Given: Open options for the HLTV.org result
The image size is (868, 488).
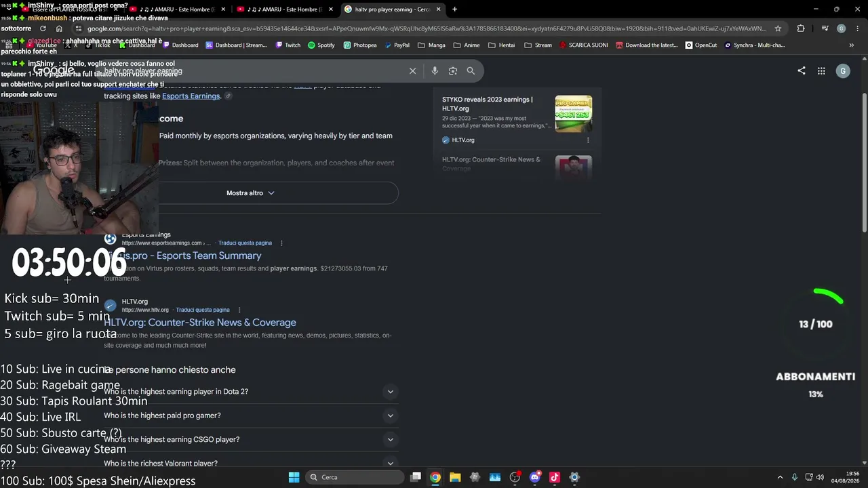Looking at the screenshot, I should click(x=239, y=310).
